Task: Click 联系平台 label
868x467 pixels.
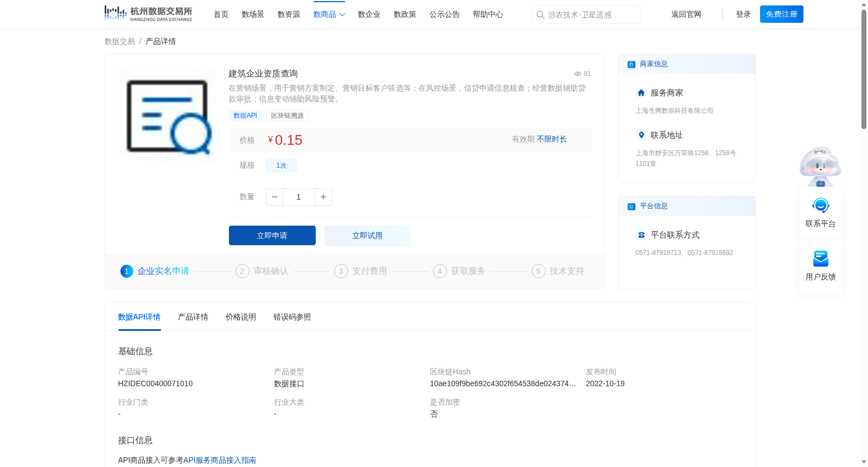Action: [821, 224]
